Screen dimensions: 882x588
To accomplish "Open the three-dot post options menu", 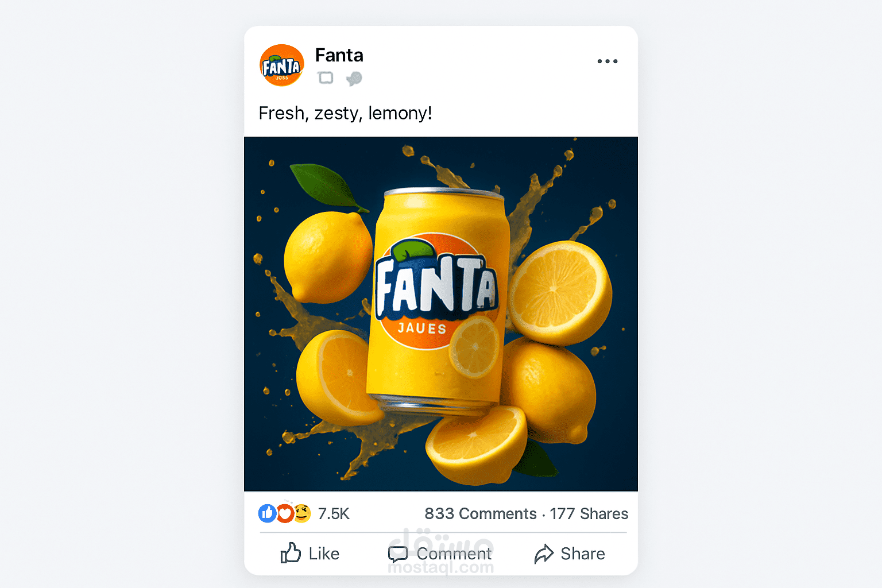I will click(x=608, y=61).
